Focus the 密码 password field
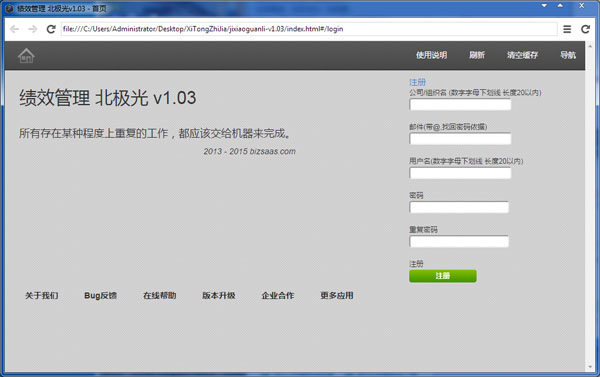The height and width of the screenshot is (377, 600). (x=459, y=207)
